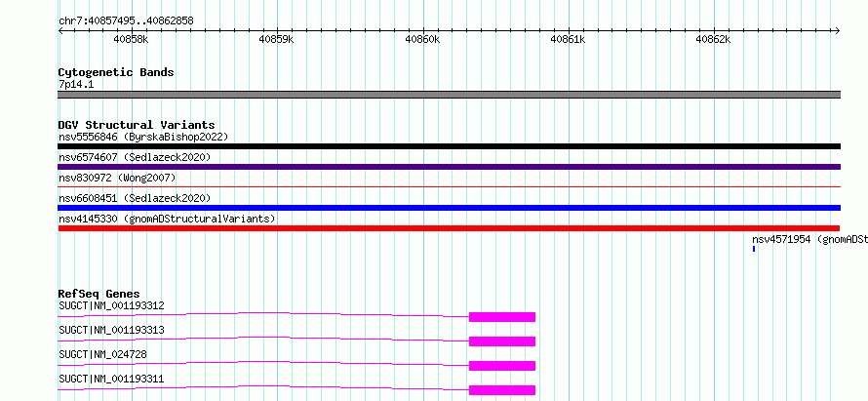The height and width of the screenshot is (401, 868).
Task: Click the 40858k ruler position label
Action: [131, 40]
